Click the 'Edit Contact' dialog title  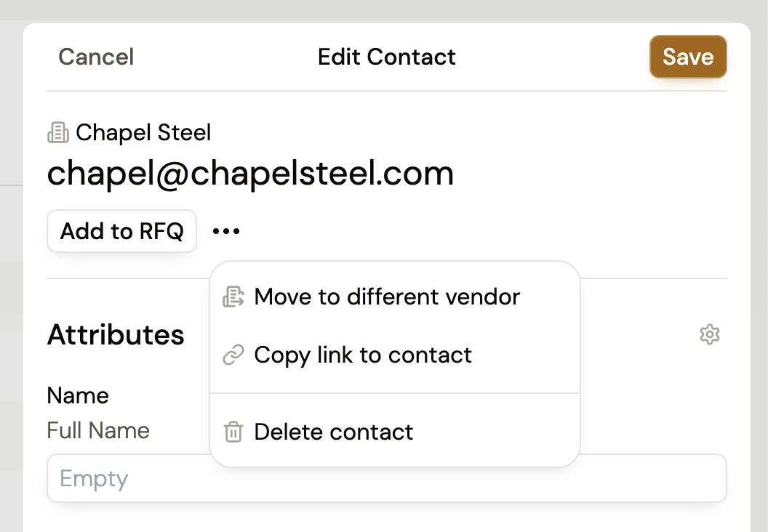pyautogui.click(x=387, y=57)
